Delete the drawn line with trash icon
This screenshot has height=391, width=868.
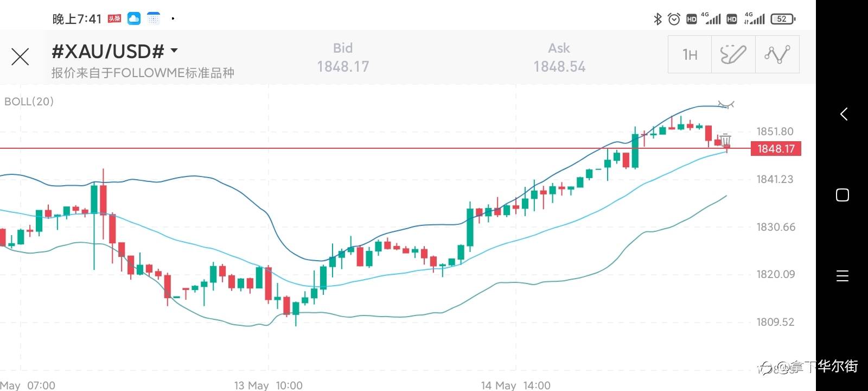tap(726, 140)
